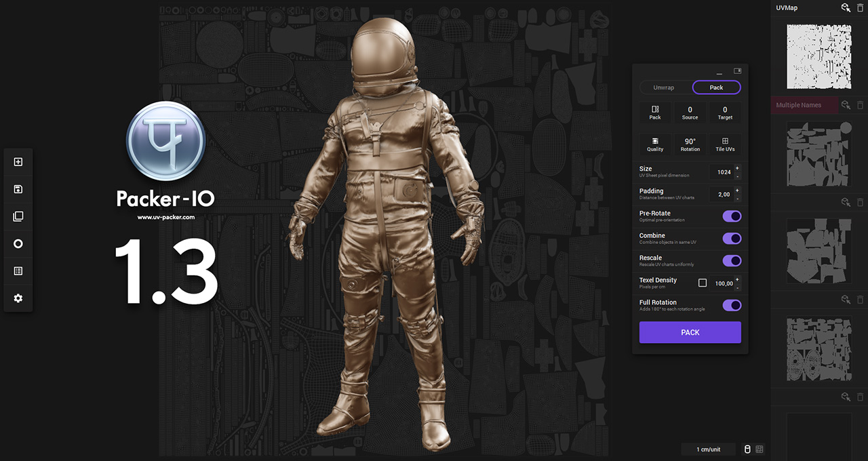Click the Quality icon tile
This screenshot has height=461, width=868.
655,144
